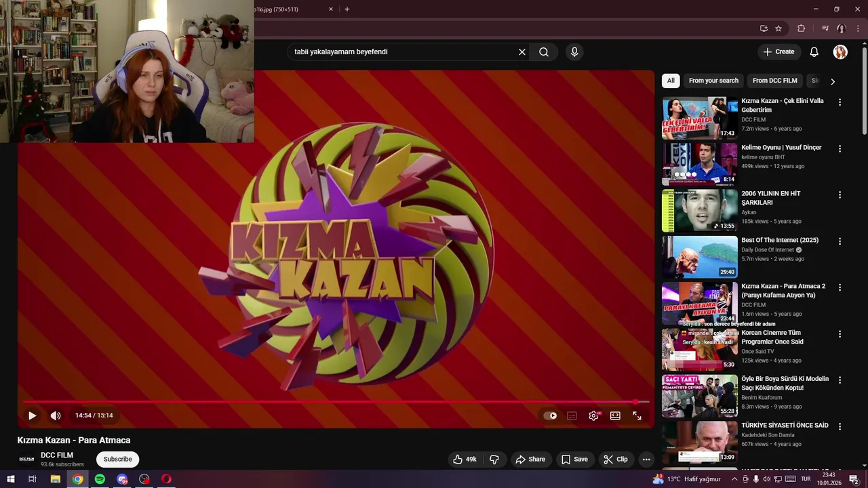
Task: Open Task View in taskbar
Action: tap(32, 479)
